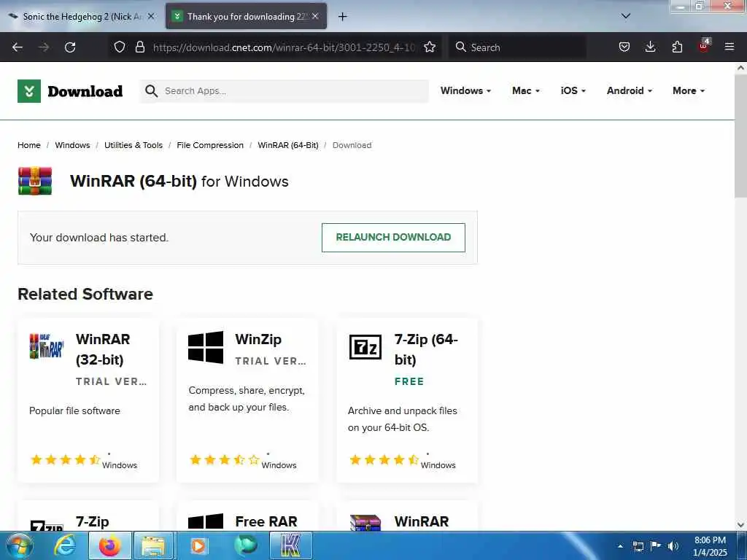The height and width of the screenshot is (560, 747).
Task: Click the Firefox taskbar icon
Action: click(x=110, y=545)
